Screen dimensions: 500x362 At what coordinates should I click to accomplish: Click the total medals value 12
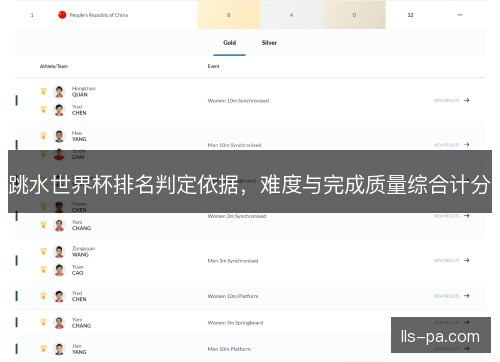point(410,15)
